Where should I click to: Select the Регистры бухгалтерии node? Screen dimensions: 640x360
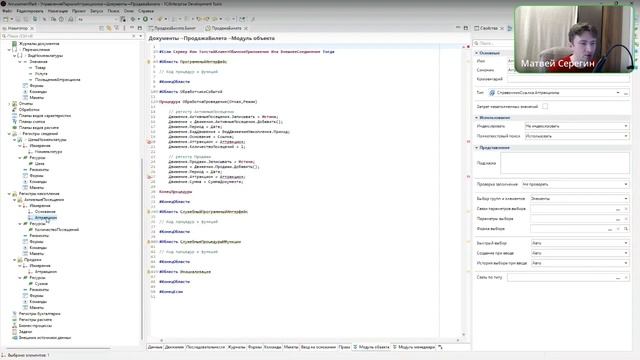tap(39, 313)
